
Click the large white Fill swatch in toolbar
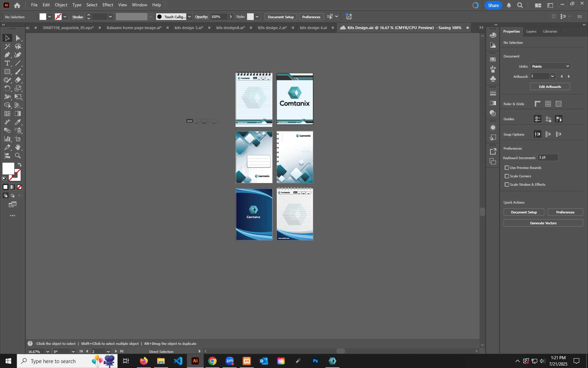tap(8, 168)
